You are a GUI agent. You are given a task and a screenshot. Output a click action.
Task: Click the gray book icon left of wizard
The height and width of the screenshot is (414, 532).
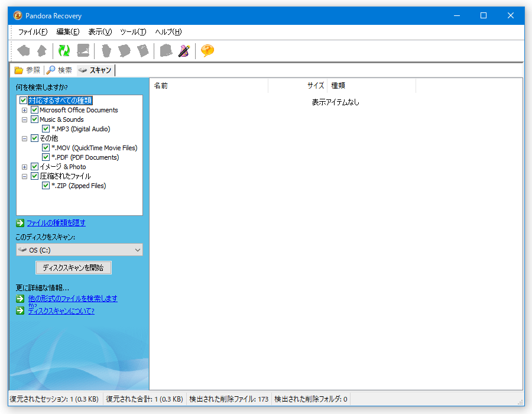point(166,51)
